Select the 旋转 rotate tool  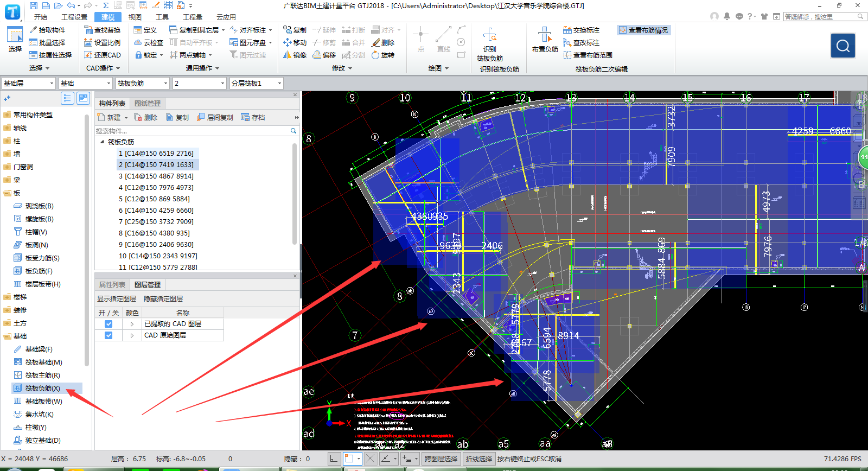pyautogui.click(x=383, y=55)
